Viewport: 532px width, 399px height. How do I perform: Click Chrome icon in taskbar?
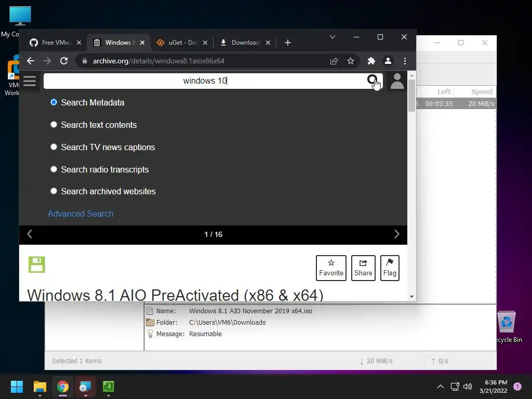[x=63, y=387]
